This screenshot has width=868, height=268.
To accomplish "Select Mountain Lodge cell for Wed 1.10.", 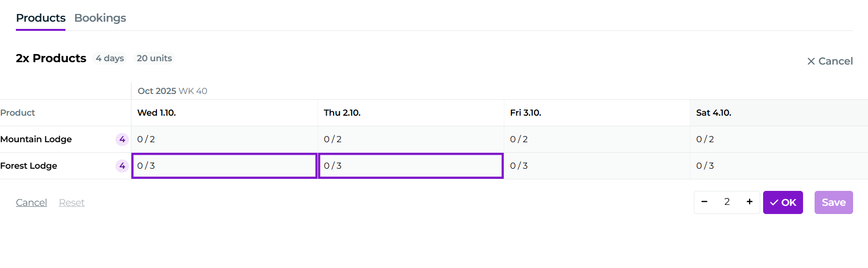I will pyautogui.click(x=224, y=139).
